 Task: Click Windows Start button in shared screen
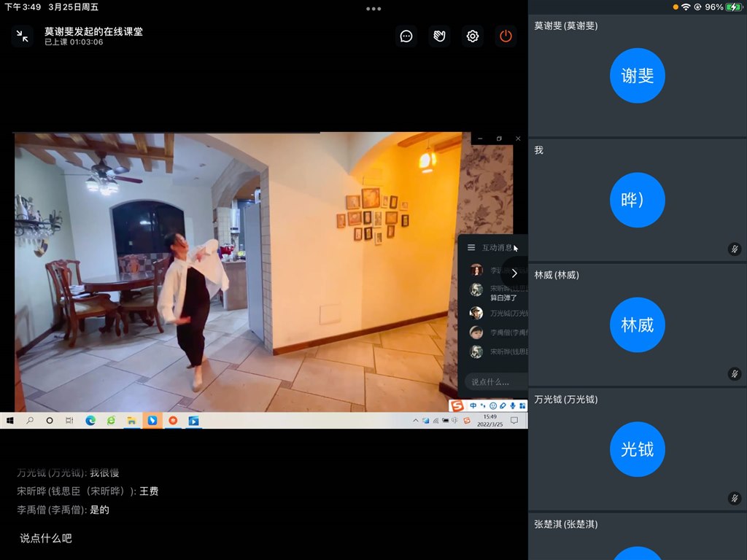coord(9,421)
